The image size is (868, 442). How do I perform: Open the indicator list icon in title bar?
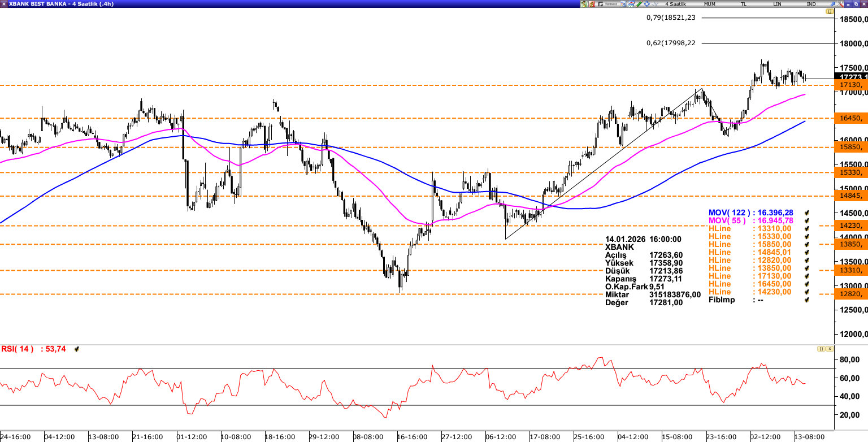(x=623, y=4)
